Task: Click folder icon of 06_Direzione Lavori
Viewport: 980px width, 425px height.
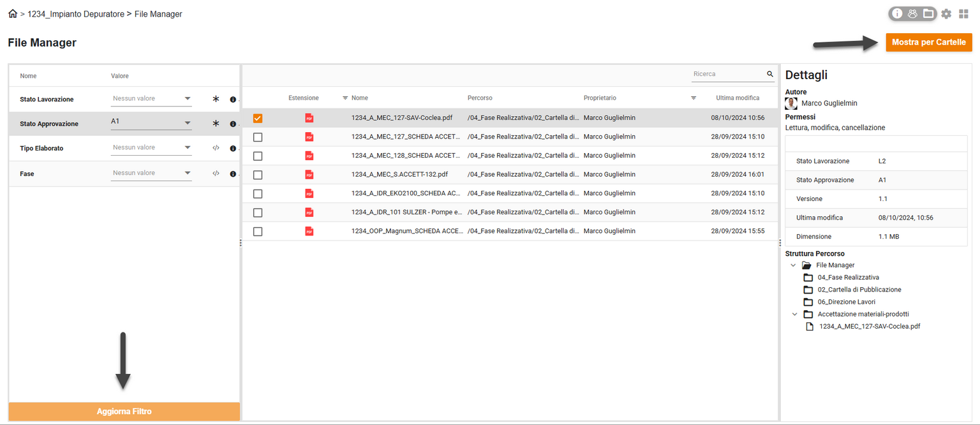Action: 808,302
